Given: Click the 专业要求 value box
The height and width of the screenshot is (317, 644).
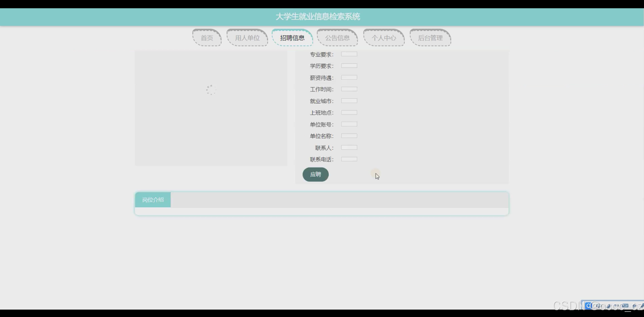Looking at the screenshot, I should point(349,54).
